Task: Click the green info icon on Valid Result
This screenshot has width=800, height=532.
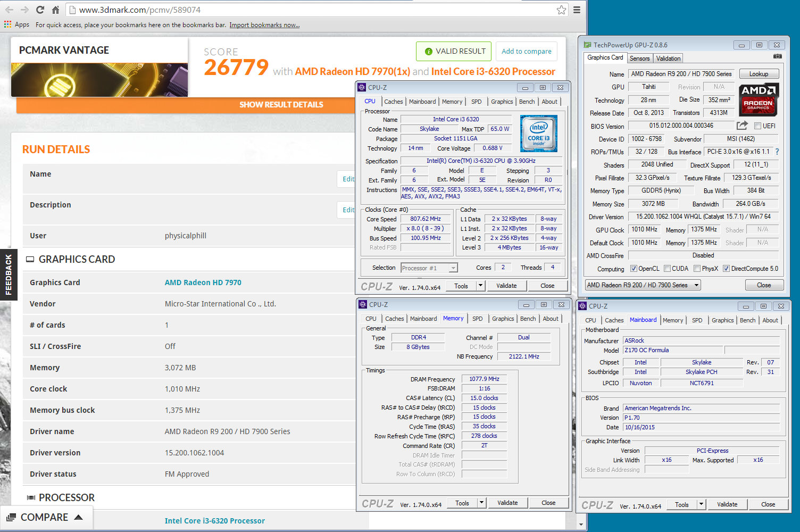Action: [x=428, y=52]
